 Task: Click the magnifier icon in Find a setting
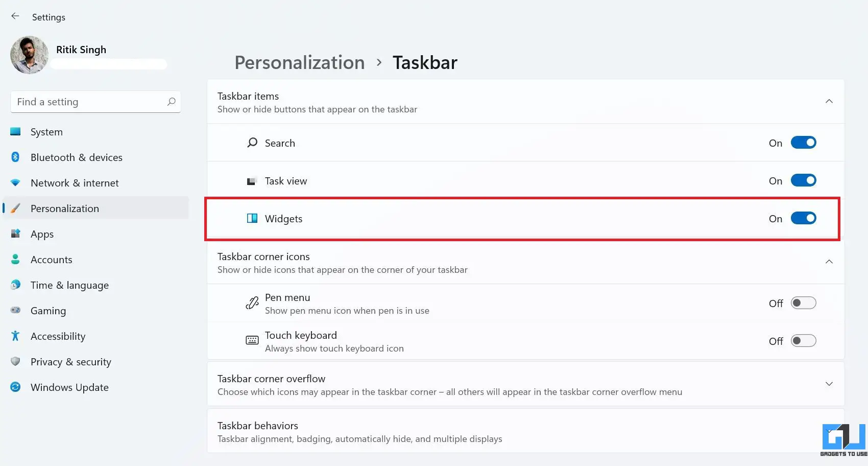[172, 102]
